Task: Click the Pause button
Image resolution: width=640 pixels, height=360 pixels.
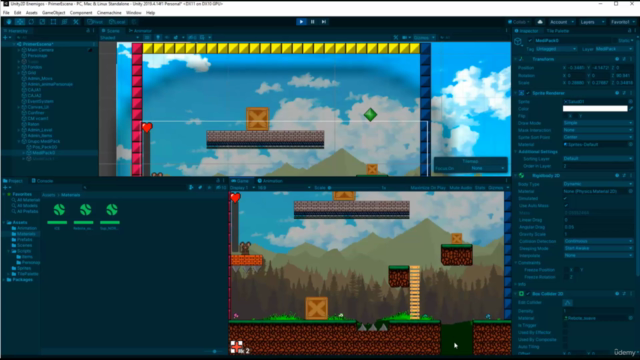Action: point(313,22)
